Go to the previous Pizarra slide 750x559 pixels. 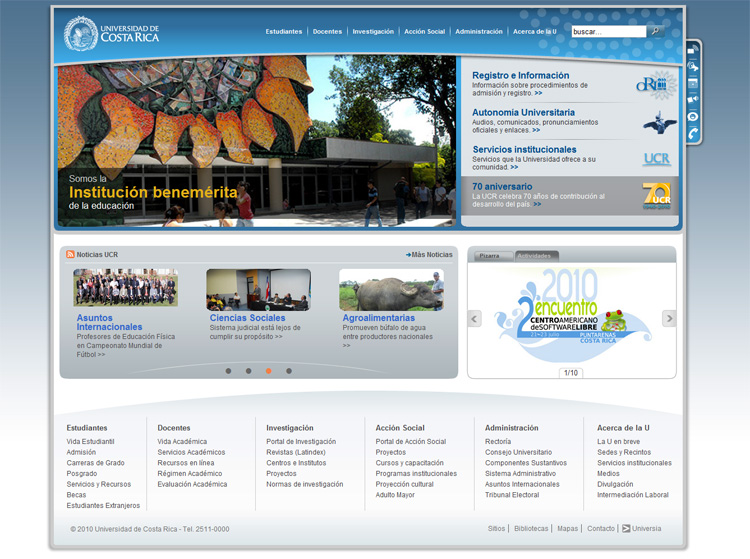pyautogui.click(x=474, y=318)
